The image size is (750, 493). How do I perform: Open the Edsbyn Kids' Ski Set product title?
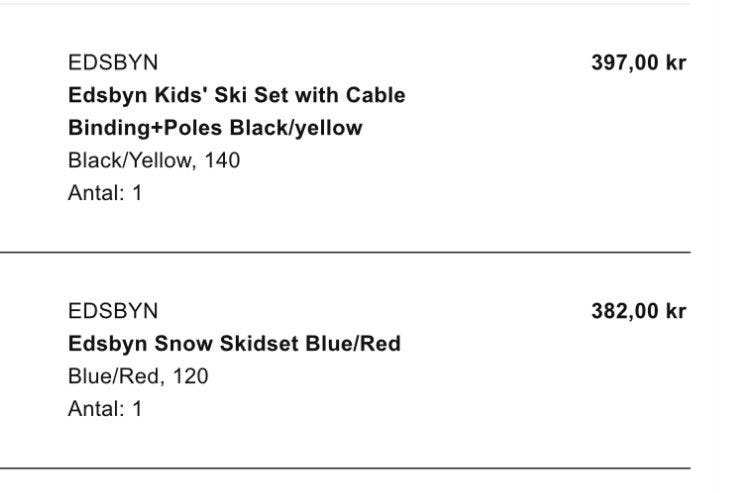pyautogui.click(x=236, y=95)
